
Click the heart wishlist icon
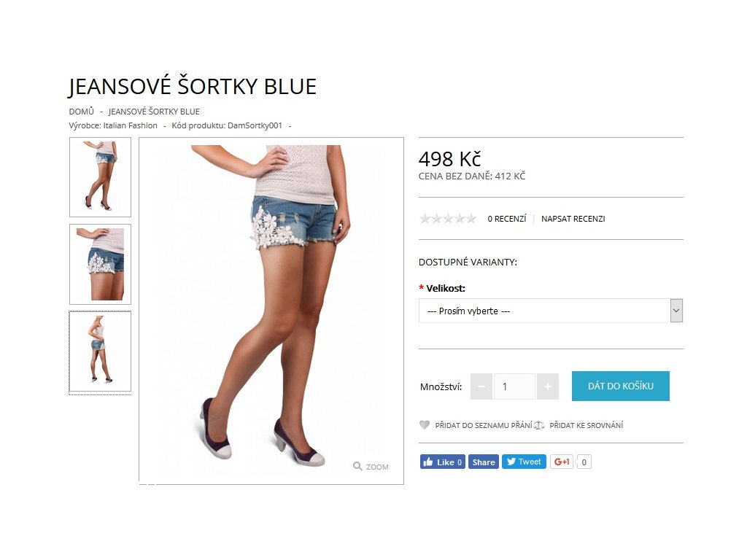[x=425, y=425]
